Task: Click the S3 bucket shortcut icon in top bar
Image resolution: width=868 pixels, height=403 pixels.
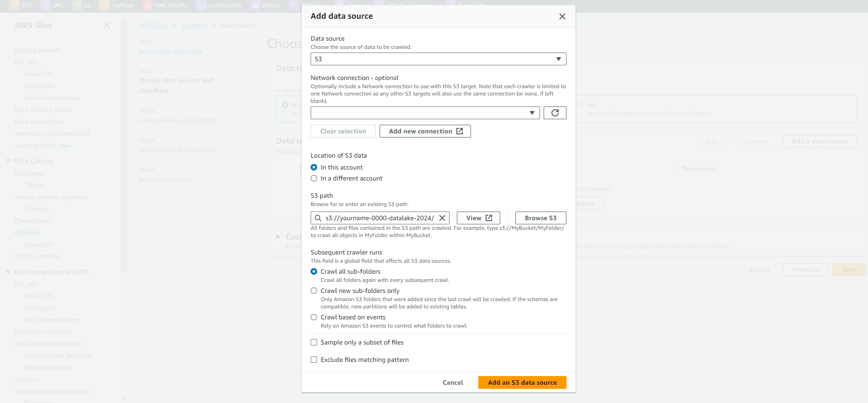Action: click(x=77, y=5)
